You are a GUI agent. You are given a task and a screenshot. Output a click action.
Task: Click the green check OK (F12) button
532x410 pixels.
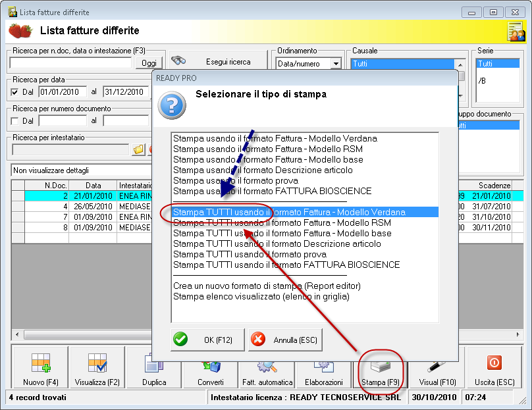207,340
